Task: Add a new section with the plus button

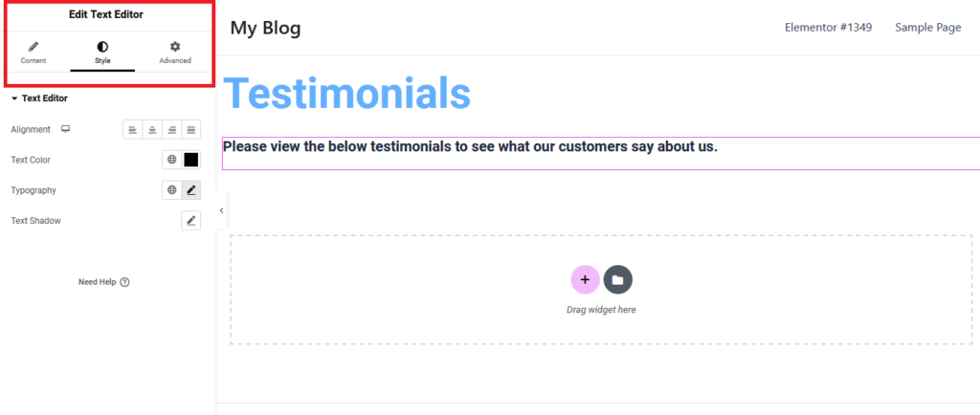Action: point(585,279)
